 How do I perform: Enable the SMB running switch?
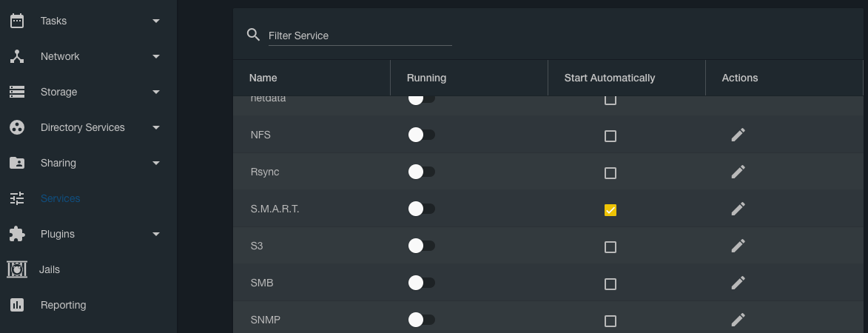[421, 283]
